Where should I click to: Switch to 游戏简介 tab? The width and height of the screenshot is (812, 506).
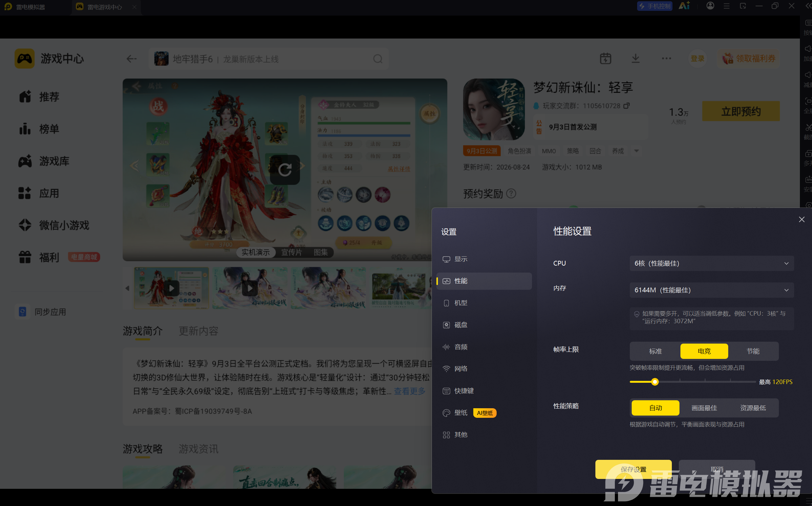pyautogui.click(x=143, y=331)
